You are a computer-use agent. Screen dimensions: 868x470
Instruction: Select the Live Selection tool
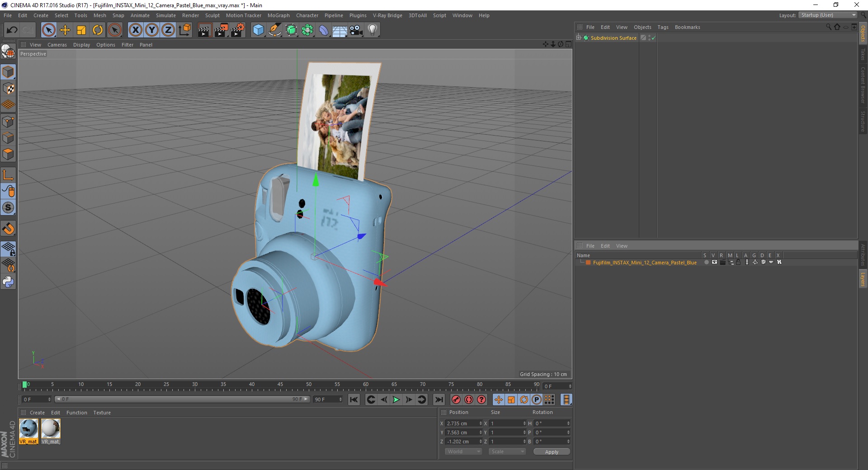click(48, 30)
